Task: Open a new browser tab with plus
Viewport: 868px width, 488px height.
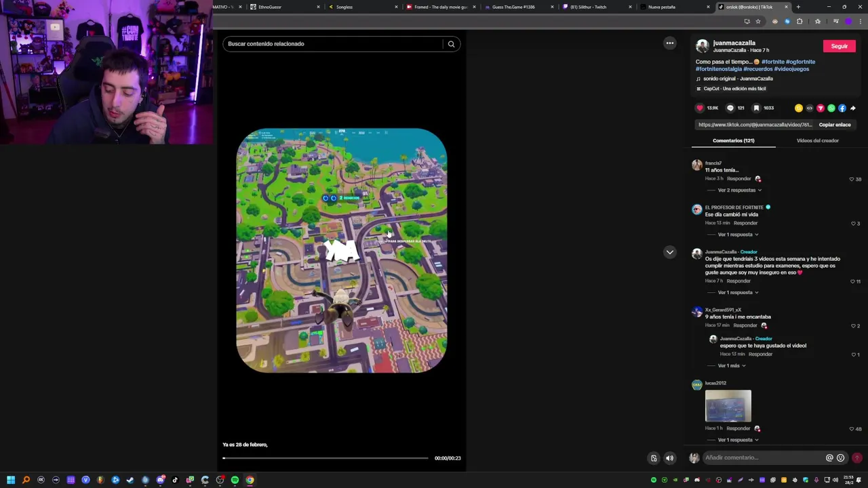Action: (x=798, y=7)
